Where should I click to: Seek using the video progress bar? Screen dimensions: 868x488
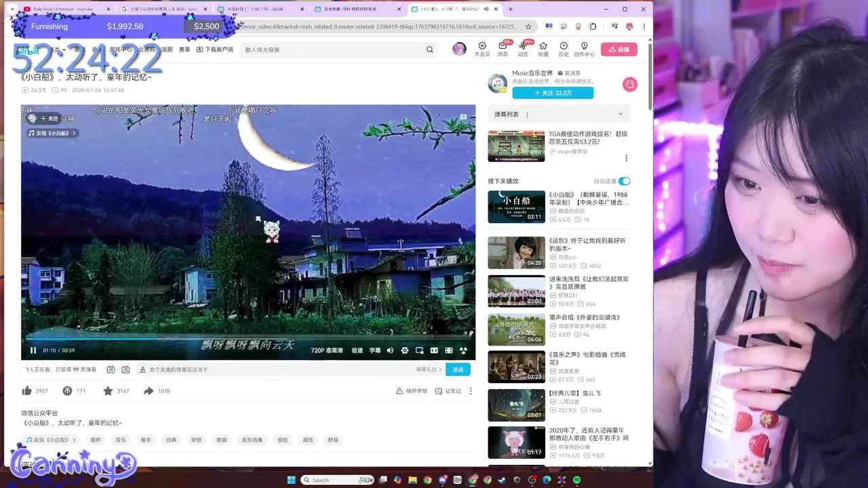coord(248,338)
